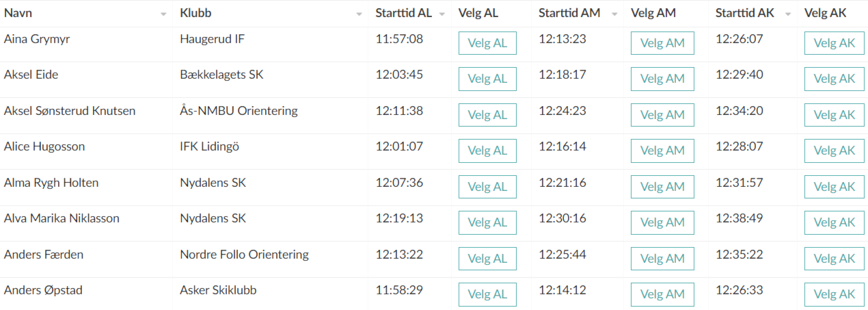Image resolution: width=868 pixels, height=310 pixels.
Task: Click the Starttid AM column header
Action: (x=569, y=14)
